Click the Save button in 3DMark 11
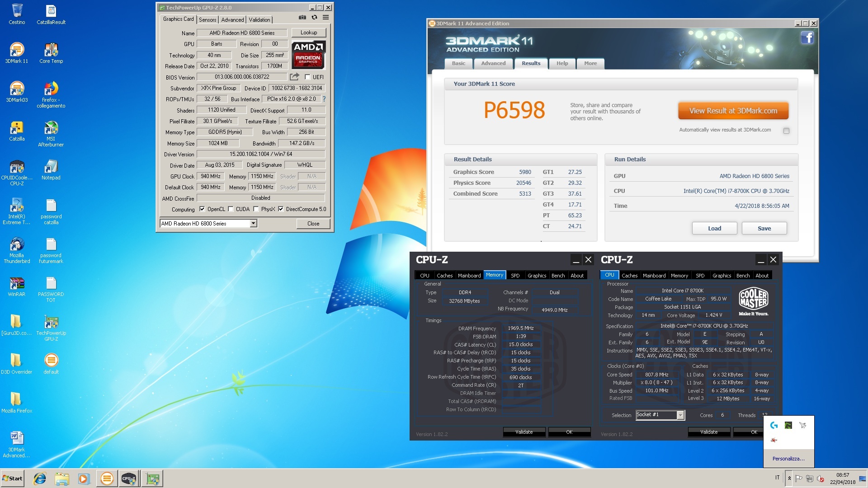The width and height of the screenshot is (868, 488). (764, 228)
